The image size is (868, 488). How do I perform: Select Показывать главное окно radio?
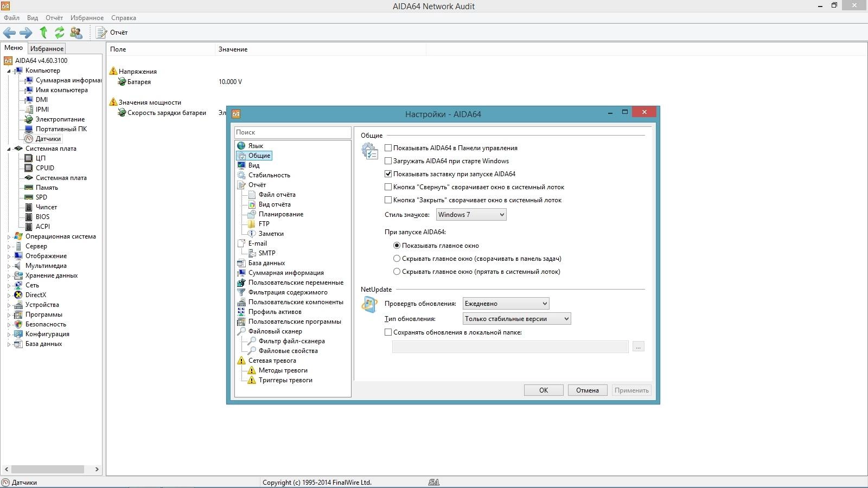click(x=397, y=245)
